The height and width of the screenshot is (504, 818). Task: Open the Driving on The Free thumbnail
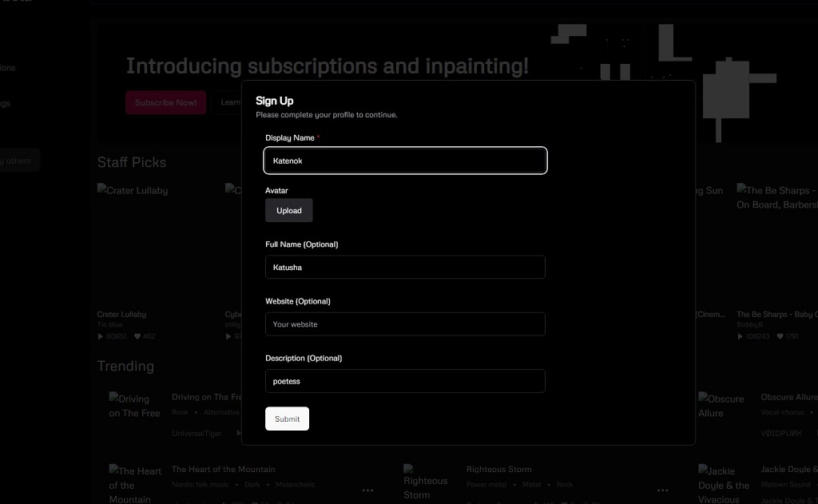[134, 406]
